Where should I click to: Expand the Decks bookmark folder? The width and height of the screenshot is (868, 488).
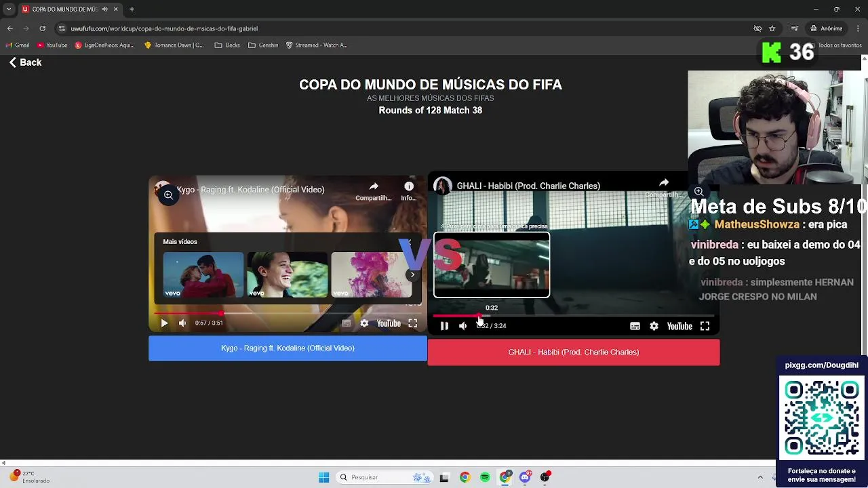point(227,45)
